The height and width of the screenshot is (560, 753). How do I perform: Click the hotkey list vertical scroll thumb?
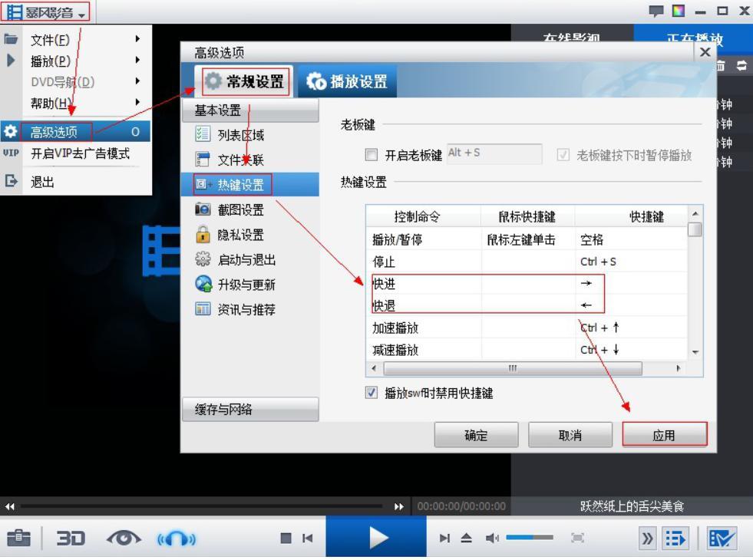[x=695, y=229]
